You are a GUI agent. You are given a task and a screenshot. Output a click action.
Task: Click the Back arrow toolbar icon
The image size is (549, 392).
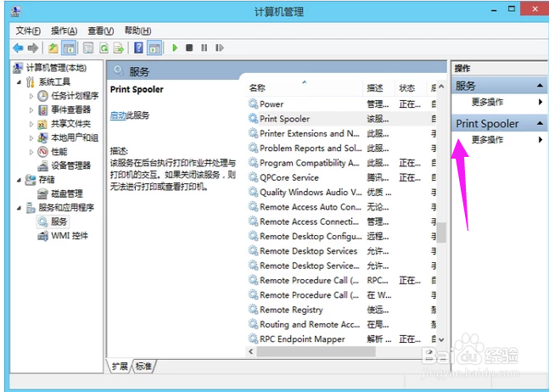pos(18,48)
